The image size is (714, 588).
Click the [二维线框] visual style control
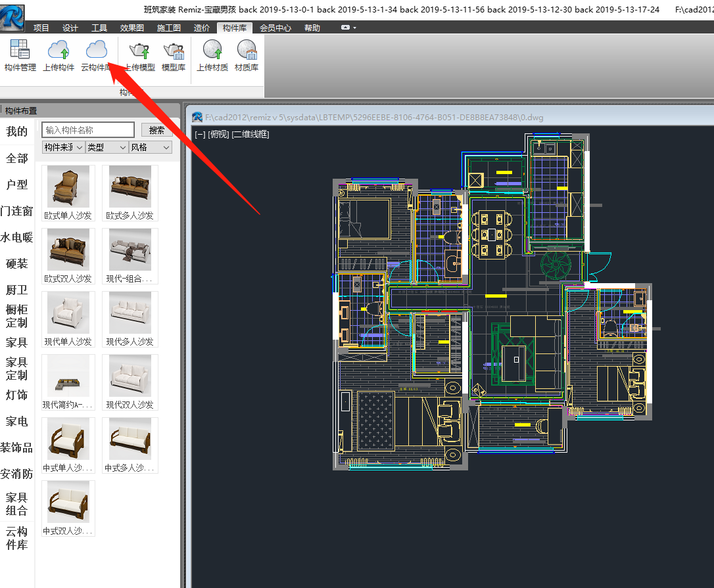pos(250,134)
